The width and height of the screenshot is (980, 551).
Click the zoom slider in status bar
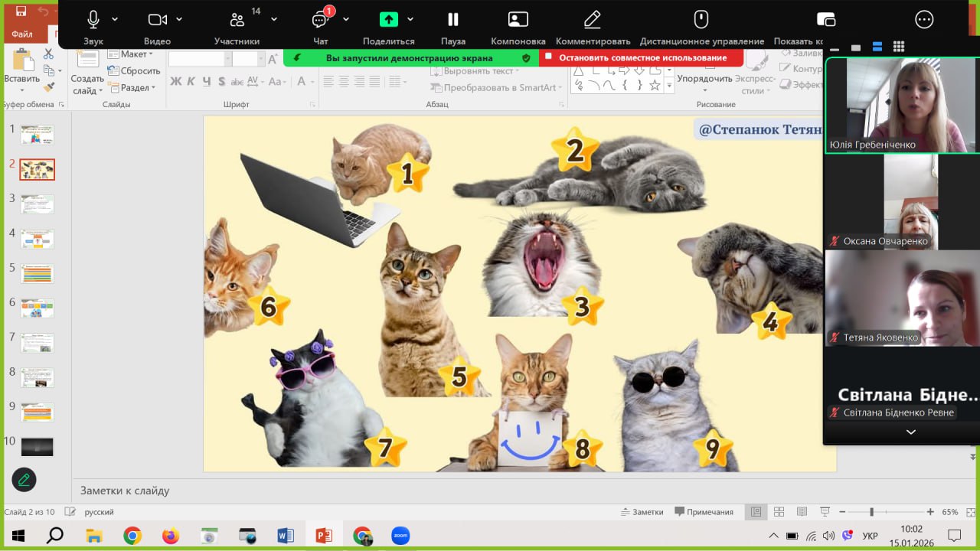click(x=871, y=512)
